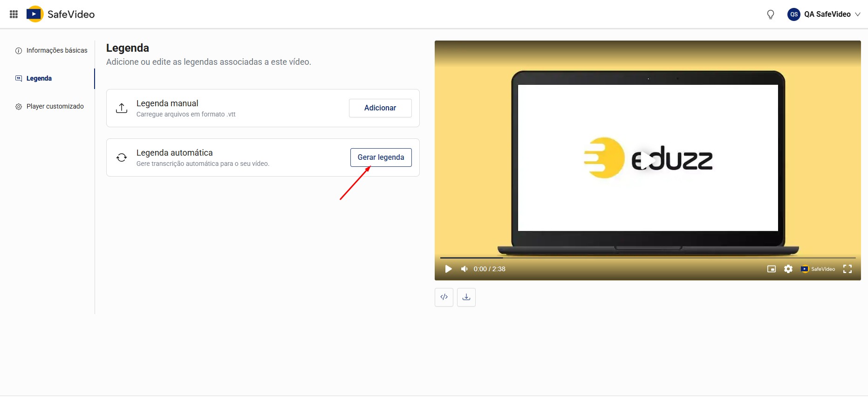Play the video from the control bar
Viewport: 868px width, 397px height.
448,269
